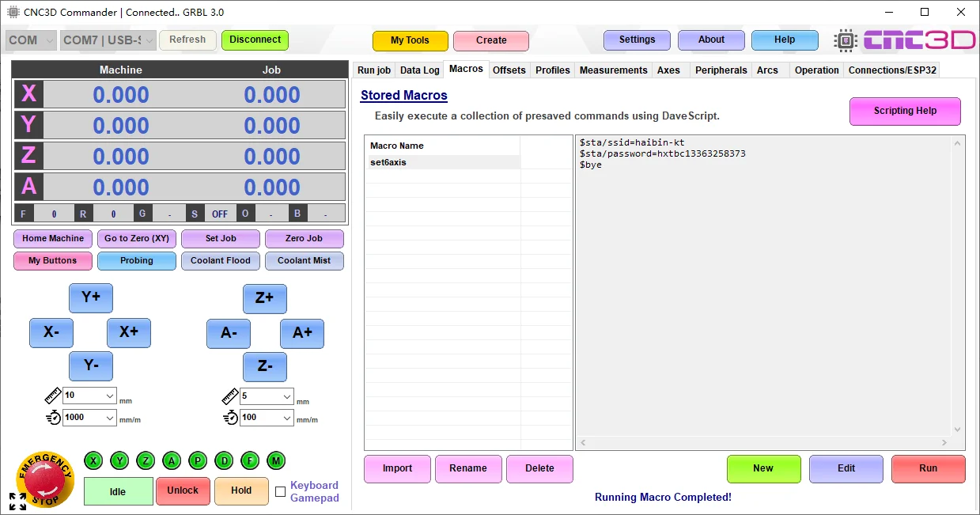The height and width of the screenshot is (515, 980).
Task: Open the COM connection type dropdown
Action: click(31, 40)
